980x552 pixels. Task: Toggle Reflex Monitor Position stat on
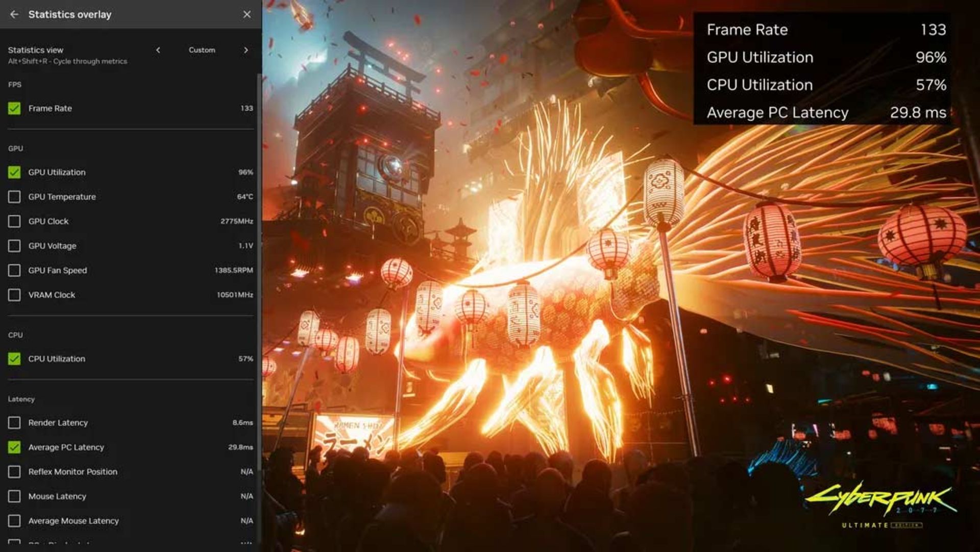[x=15, y=471]
